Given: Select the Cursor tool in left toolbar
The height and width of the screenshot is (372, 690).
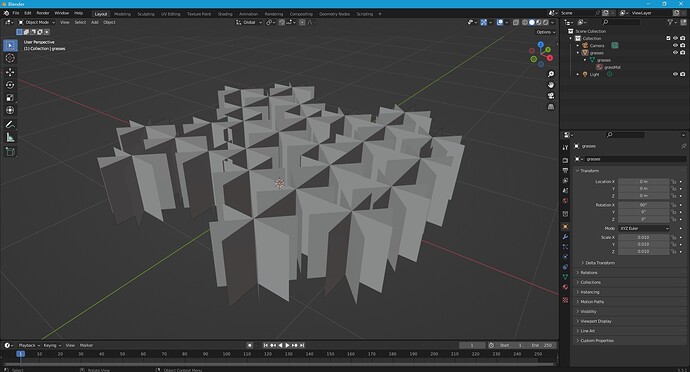Looking at the screenshot, I should tap(10, 58).
